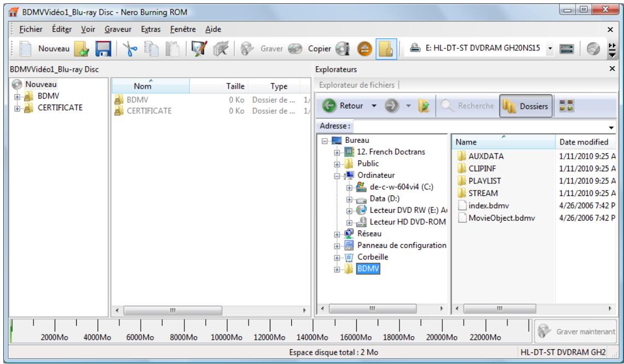Select drive de-c-w-604vi4 (C:)
The width and height of the screenshot is (624, 364).
click(401, 187)
